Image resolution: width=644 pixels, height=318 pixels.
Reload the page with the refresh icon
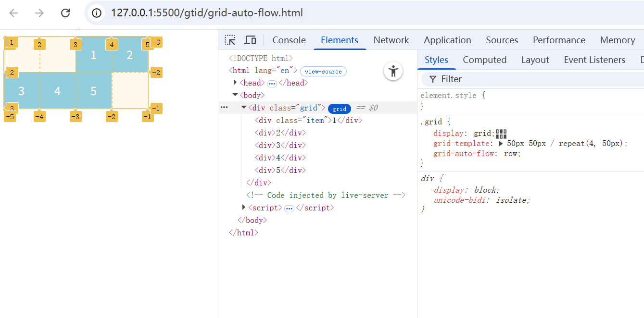(65, 13)
